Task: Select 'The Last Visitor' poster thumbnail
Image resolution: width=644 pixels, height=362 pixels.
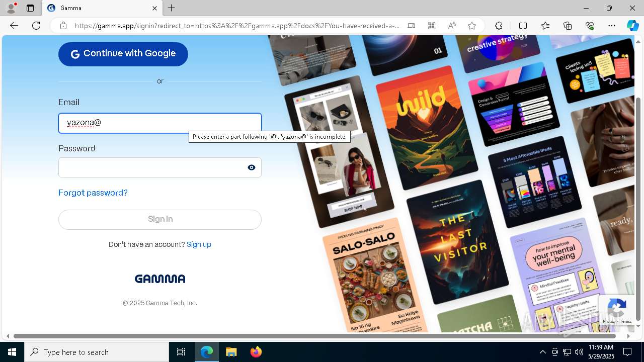Action: [457, 242]
